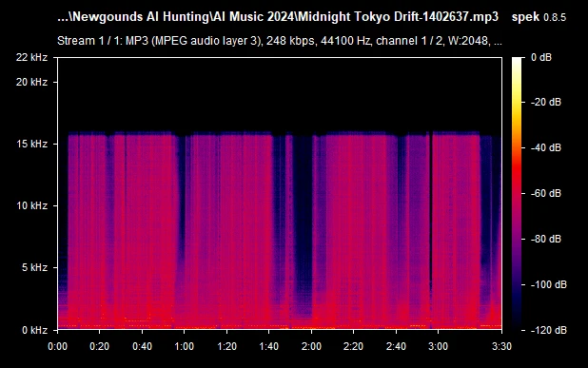Click the 3:30 end time label
The height and width of the screenshot is (368, 588).
501,346
